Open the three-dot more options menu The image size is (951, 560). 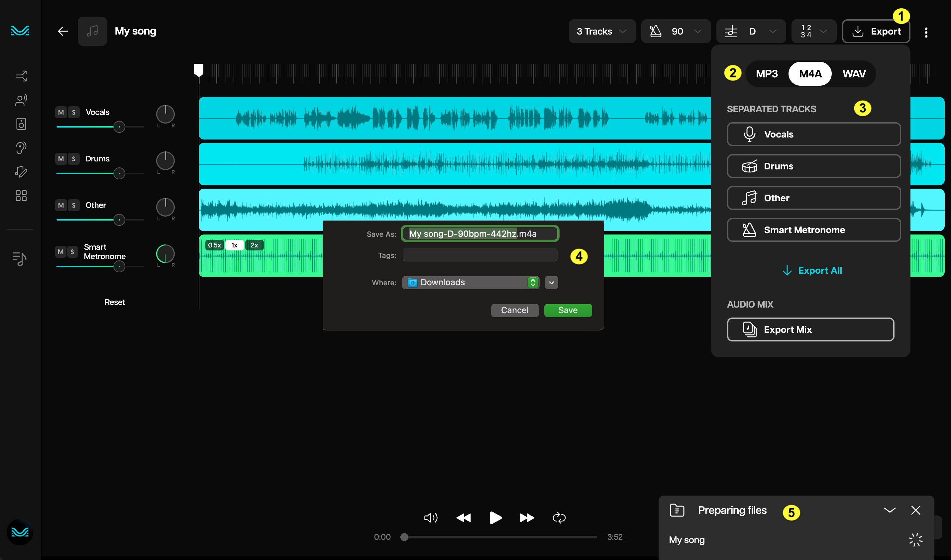tap(926, 32)
